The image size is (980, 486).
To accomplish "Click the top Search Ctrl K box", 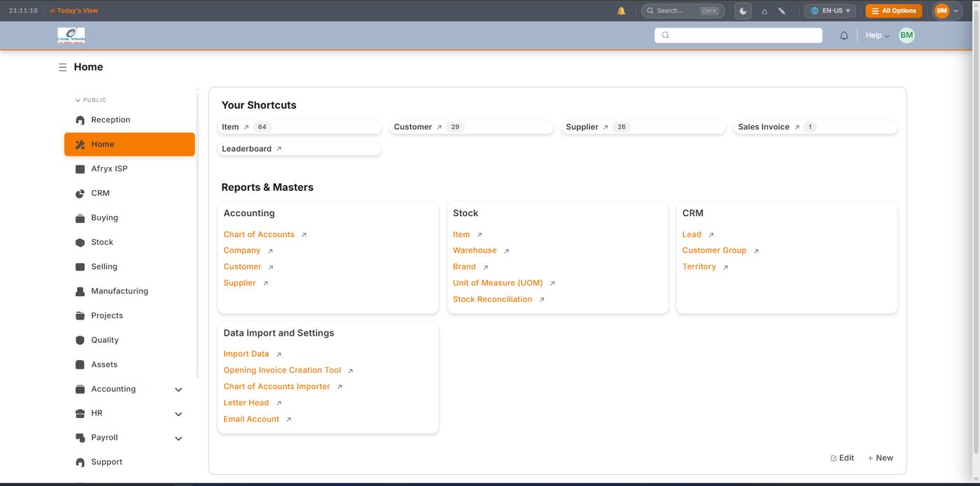I will coord(682,10).
